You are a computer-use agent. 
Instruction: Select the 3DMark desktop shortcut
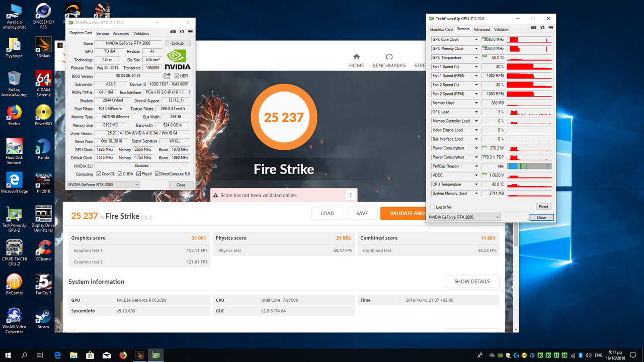coord(44,48)
